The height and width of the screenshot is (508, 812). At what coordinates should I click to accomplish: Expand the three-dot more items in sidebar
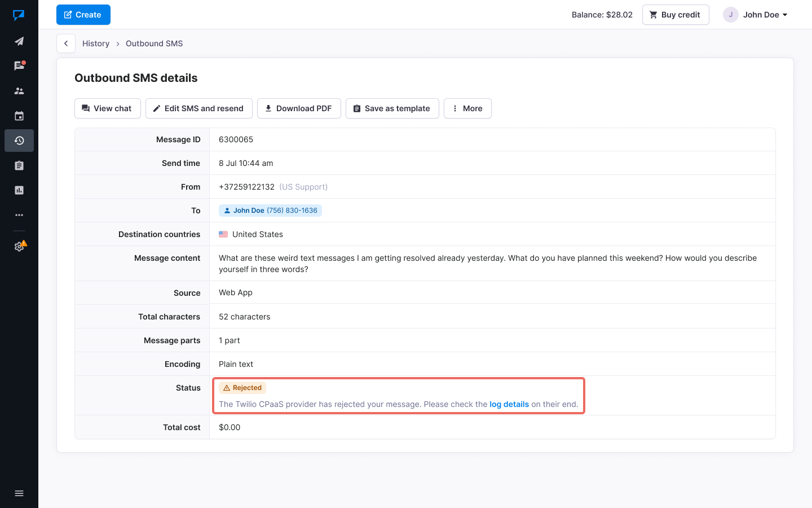pos(19,215)
